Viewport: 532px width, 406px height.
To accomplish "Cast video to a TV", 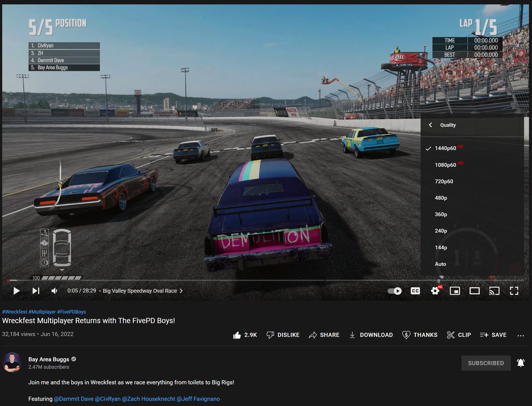I will click(x=494, y=291).
